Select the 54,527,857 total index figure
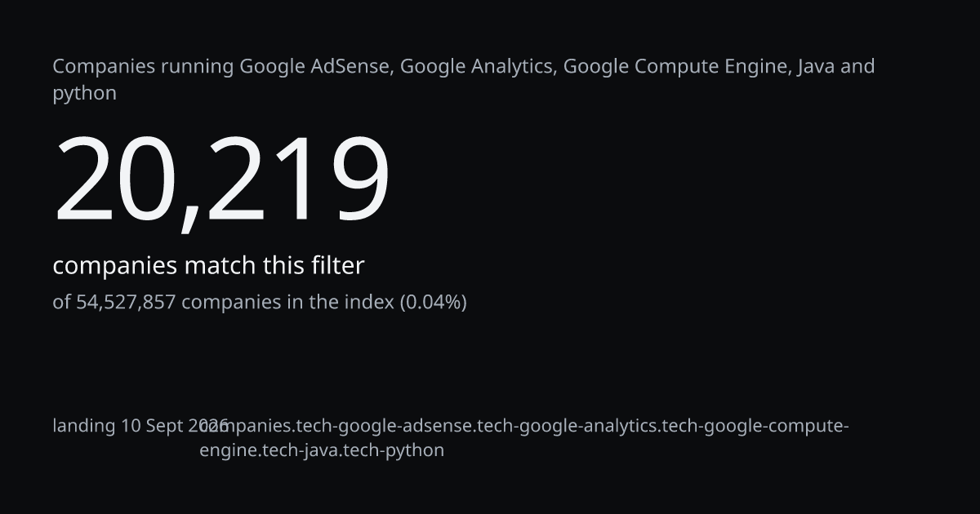980x514 pixels. (126, 302)
